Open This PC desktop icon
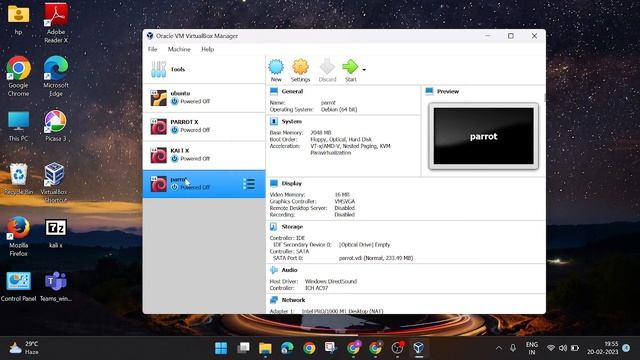 point(18,126)
